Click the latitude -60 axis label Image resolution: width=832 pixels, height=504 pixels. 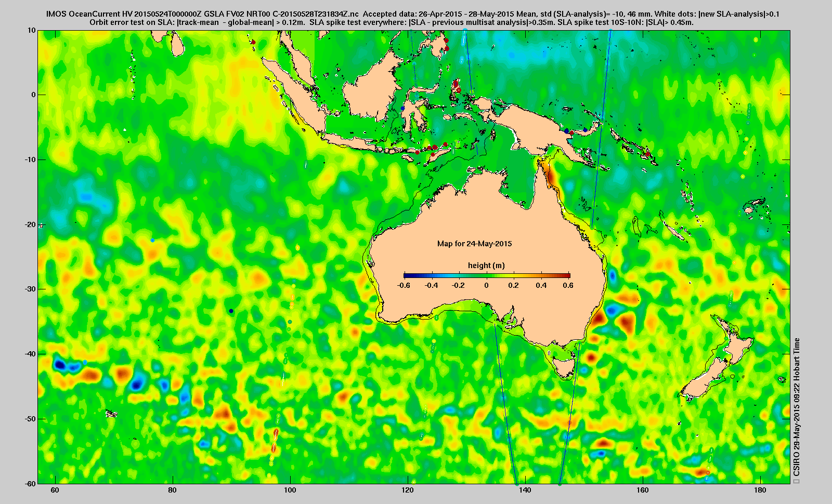30,483
